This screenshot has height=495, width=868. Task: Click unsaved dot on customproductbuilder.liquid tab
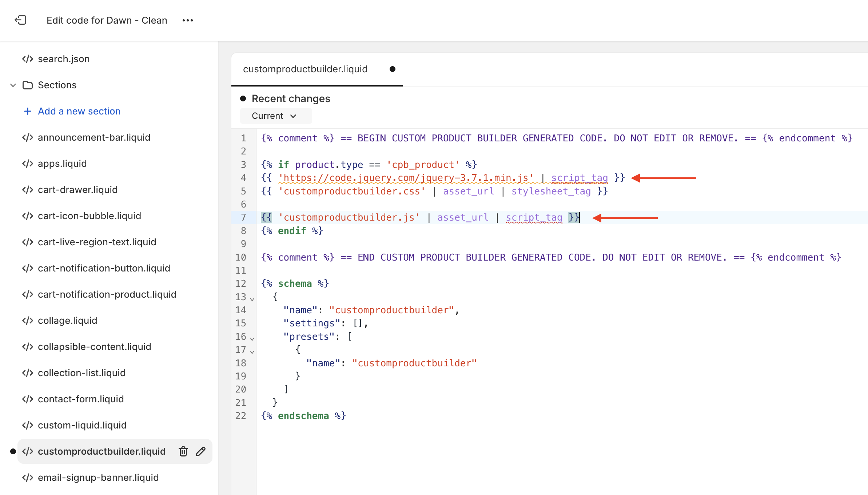pos(393,69)
